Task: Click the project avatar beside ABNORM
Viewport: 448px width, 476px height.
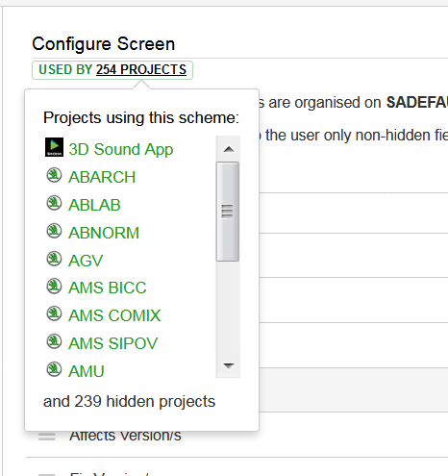Action: [x=54, y=231]
